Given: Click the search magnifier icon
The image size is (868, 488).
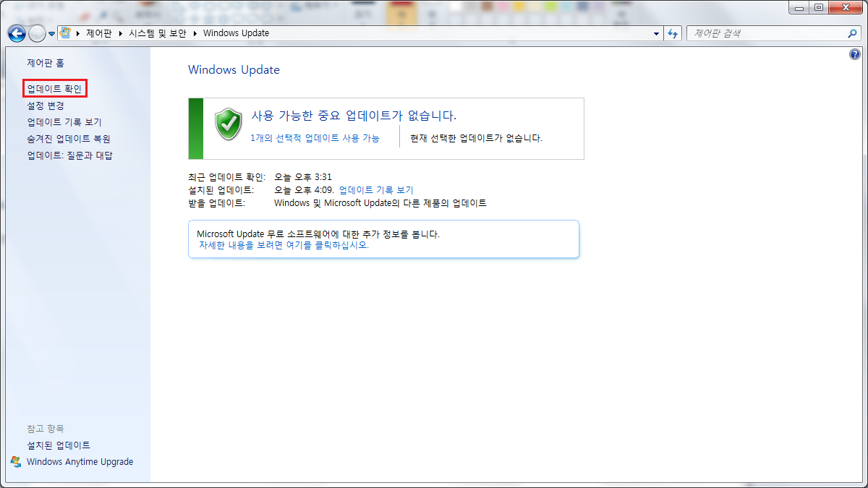Looking at the screenshot, I should click(853, 33).
